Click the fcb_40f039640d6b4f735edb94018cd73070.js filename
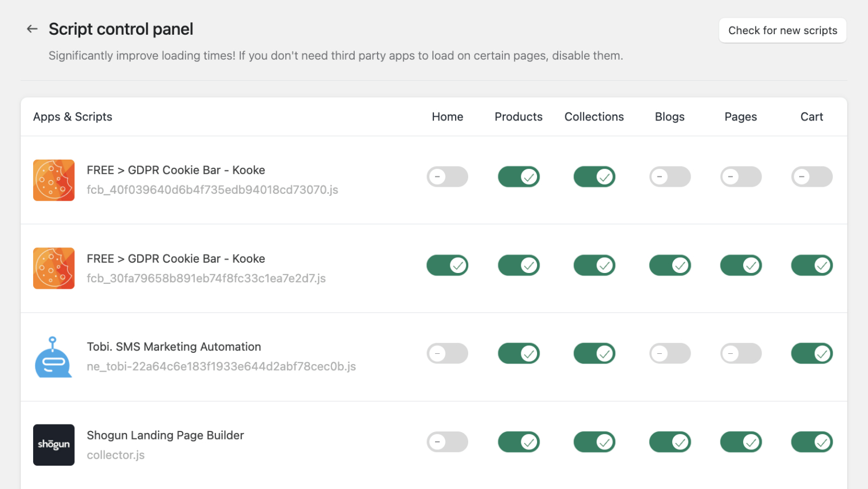868x489 pixels. coord(212,189)
